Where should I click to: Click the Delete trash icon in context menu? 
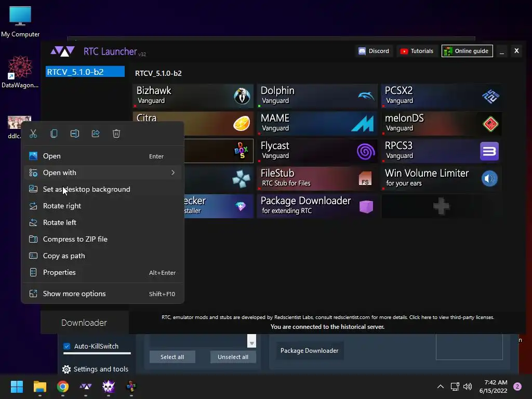116,134
